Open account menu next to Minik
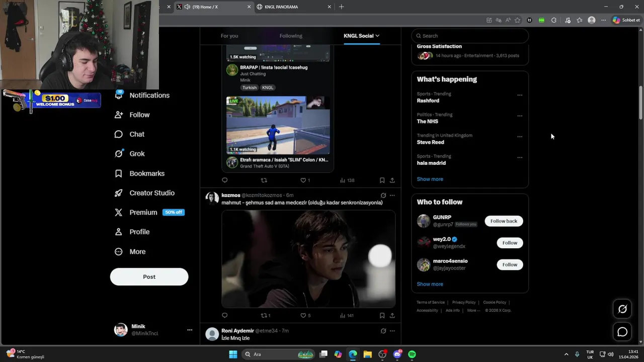Screen dimensions: 644x362 (190, 330)
